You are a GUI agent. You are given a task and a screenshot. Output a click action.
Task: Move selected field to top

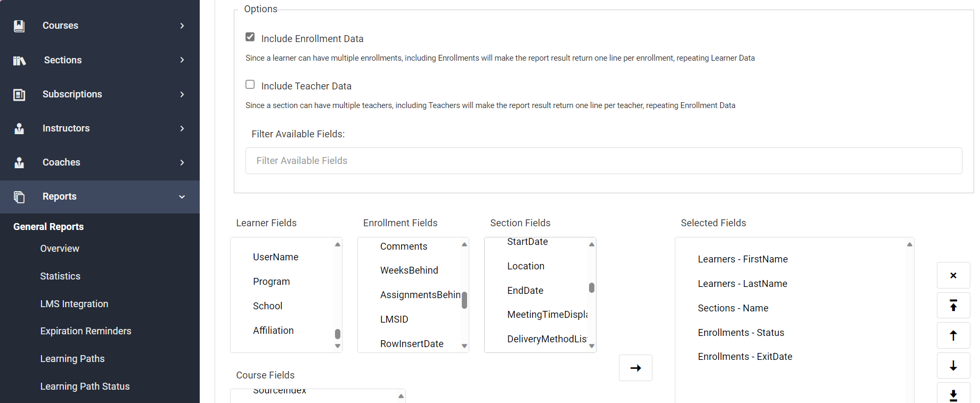(953, 306)
